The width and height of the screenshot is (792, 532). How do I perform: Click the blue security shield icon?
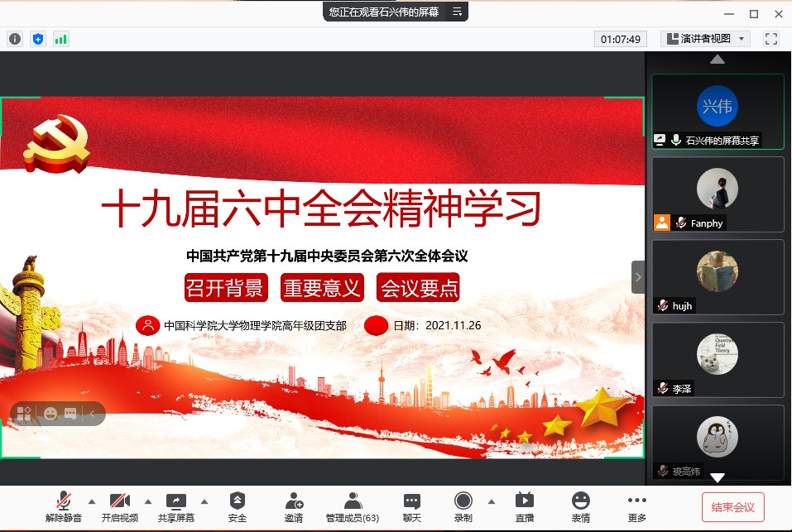[38, 39]
